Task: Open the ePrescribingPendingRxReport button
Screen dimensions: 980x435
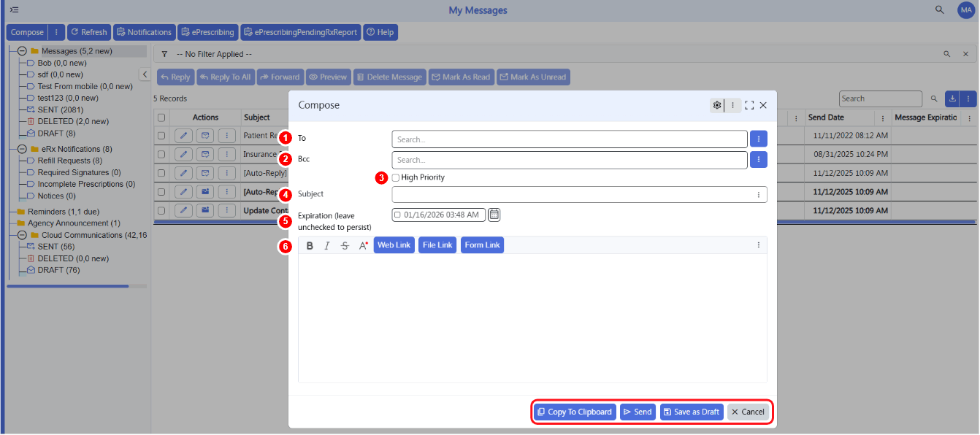Action: pos(300,32)
